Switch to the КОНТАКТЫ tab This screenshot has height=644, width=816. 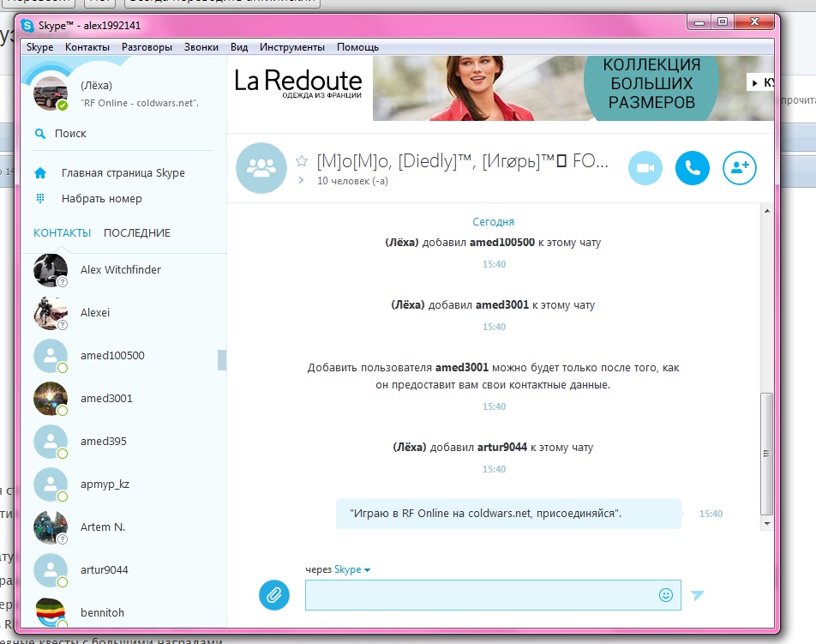[62, 232]
